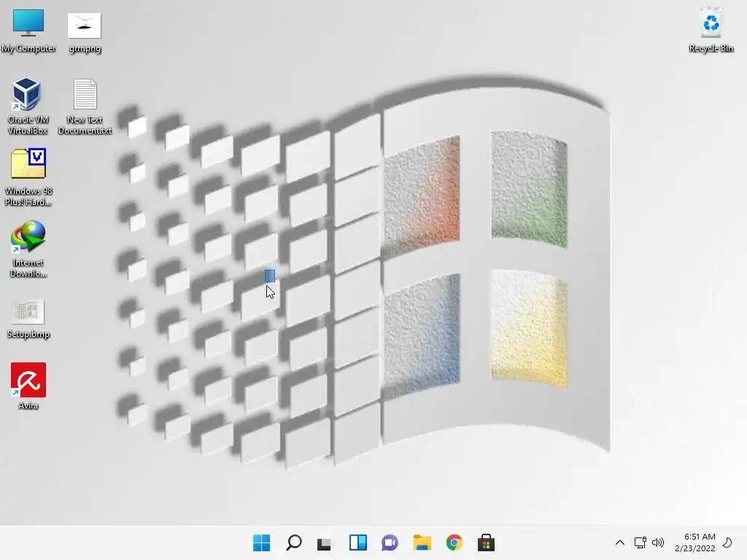Open File Explorer from taskbar

[x=422, y=542]
